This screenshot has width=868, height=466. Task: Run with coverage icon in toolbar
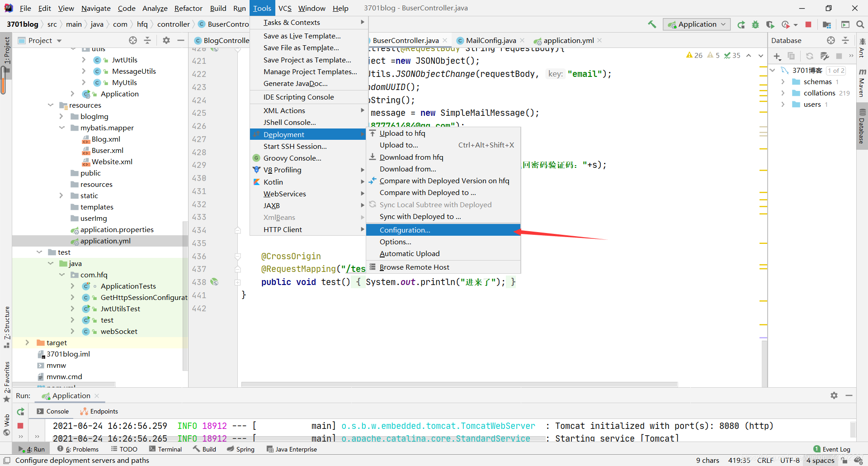point(770,24)
